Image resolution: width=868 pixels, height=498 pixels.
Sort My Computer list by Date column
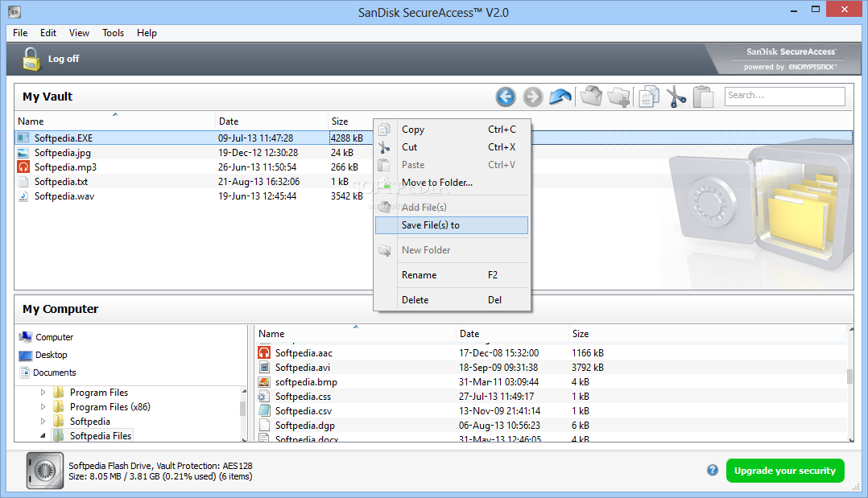513,334
